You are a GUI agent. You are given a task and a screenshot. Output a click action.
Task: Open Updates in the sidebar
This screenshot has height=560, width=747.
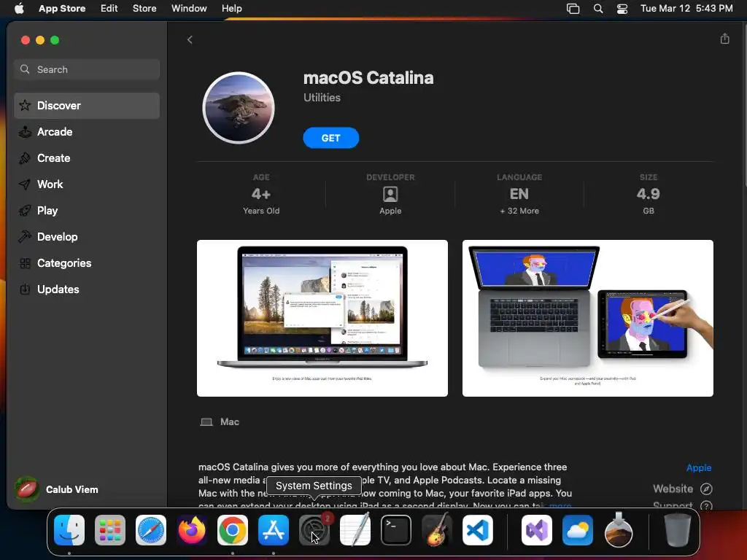(x=87, y=289)
